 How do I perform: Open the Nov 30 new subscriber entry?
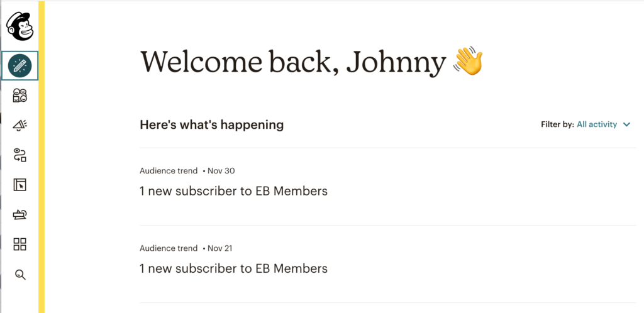pyautogui.click(x=233, y=190)
